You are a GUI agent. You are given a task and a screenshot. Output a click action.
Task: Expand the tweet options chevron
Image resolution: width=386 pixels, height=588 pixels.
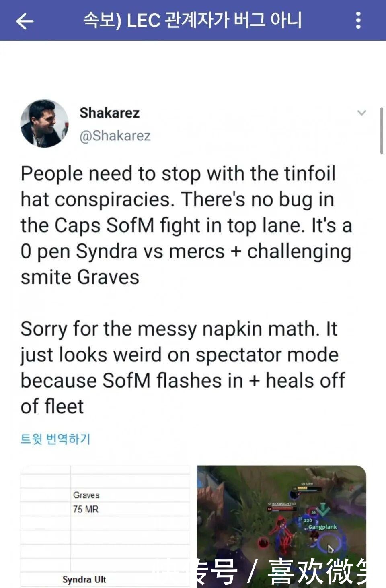(361, 113)
